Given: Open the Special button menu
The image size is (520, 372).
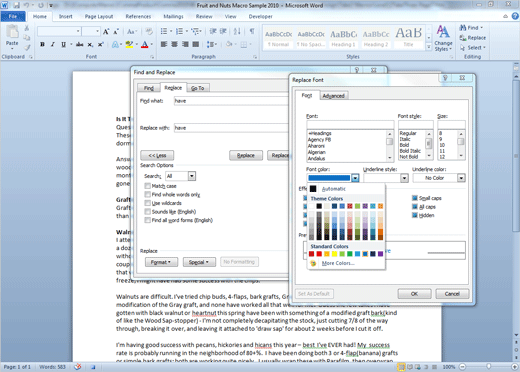Looking at the screenshot, I should click(199, 262).
